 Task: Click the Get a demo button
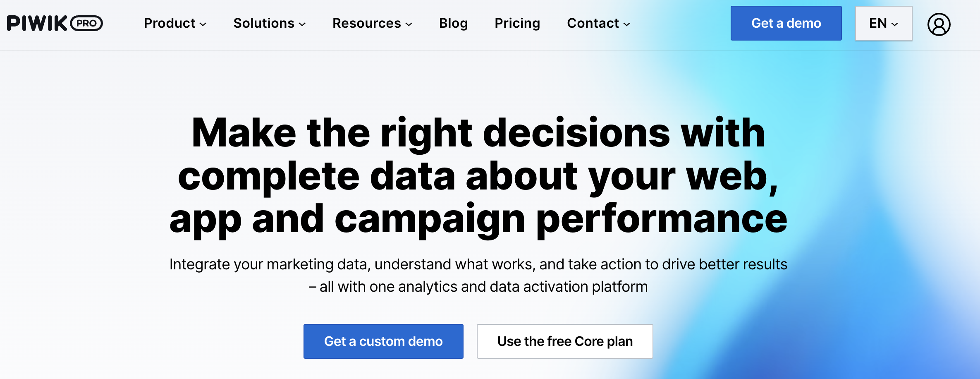[786, 24]
